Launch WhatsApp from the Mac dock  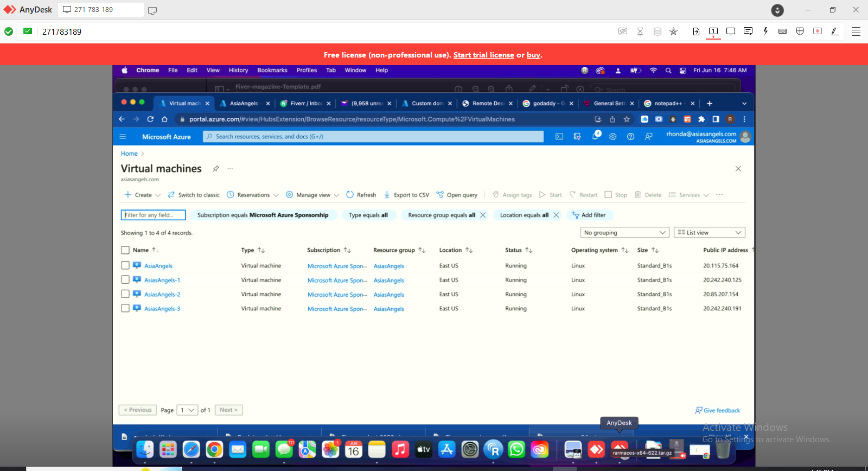[516, 449]
